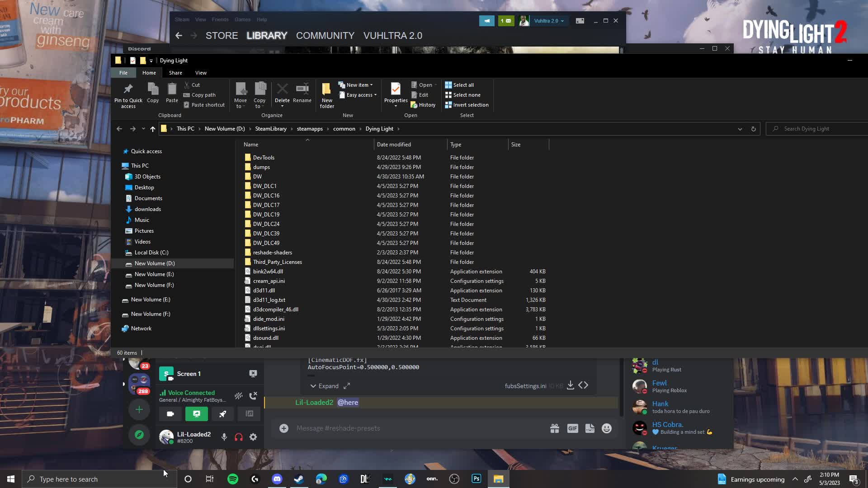868x488 pixels.
Task: Click the Share Screen icon in Discord
Action: pyautogui.click(x=196, y=413)
